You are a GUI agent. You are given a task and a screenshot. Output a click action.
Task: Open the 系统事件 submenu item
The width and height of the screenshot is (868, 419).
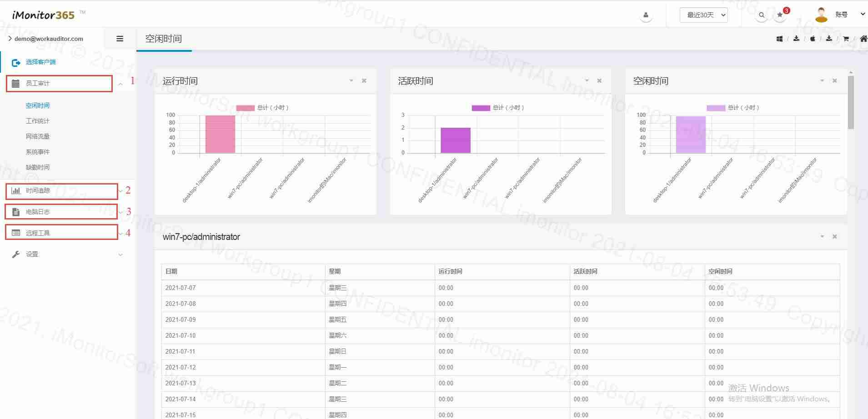coord(38,152)
